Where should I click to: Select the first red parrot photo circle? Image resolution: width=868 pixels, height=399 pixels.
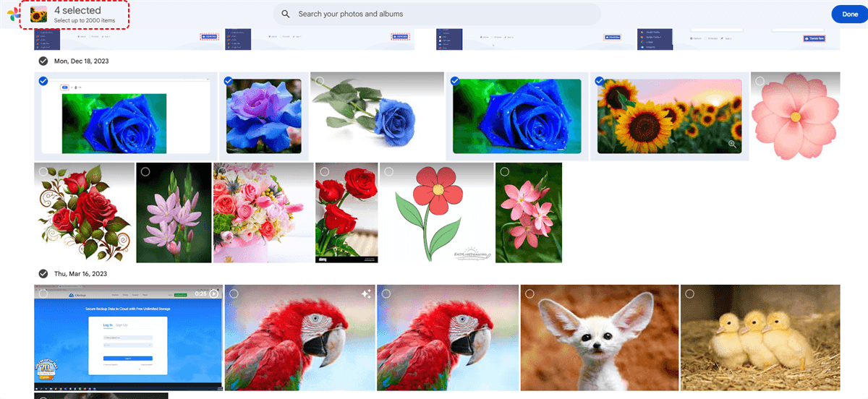click(234, 293)
